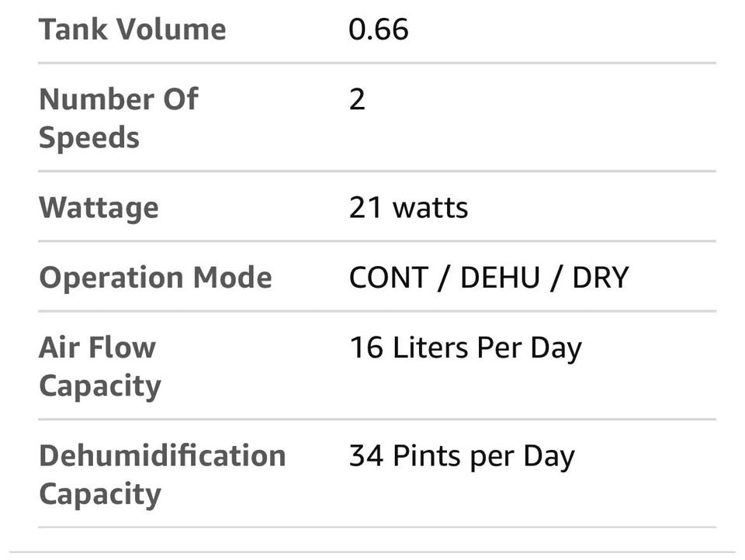Screen dimensions: 745x560
Task: Click the word Speeds in the row label
Action: coord(89,138)
